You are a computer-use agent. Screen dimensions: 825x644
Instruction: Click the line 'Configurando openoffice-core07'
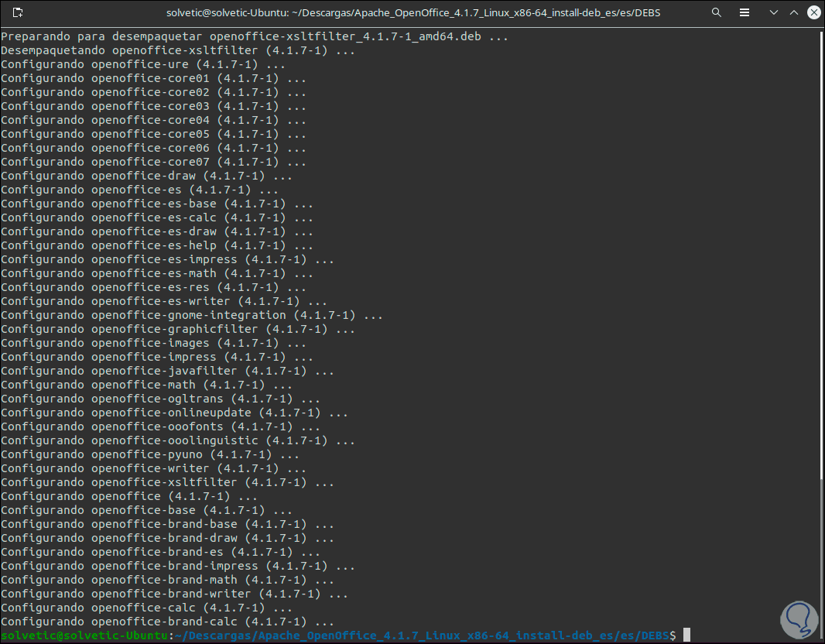coord(154,162)
